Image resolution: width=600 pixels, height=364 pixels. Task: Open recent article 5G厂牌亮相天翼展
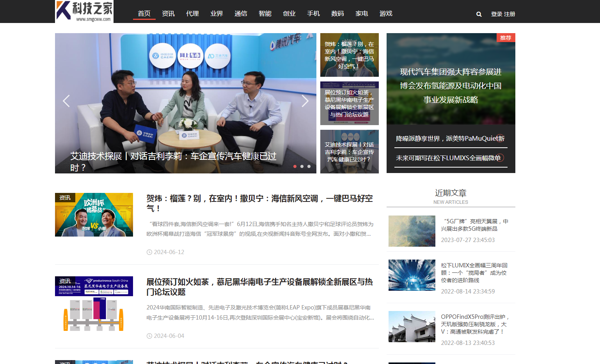click(475, 225)
